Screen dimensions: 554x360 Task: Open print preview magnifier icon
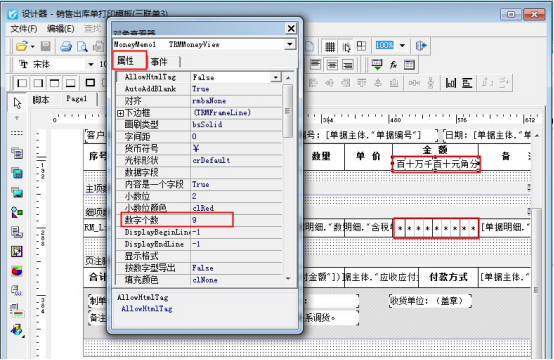tap(82, 46)
